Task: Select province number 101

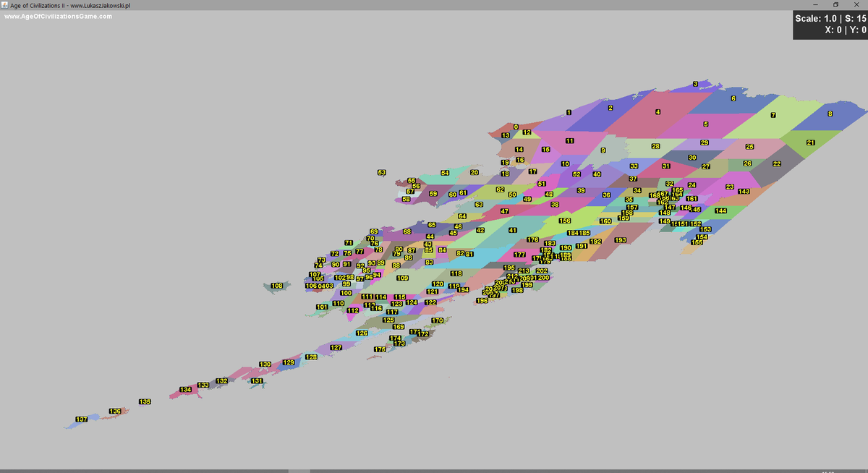Action: tap(323, 307)
